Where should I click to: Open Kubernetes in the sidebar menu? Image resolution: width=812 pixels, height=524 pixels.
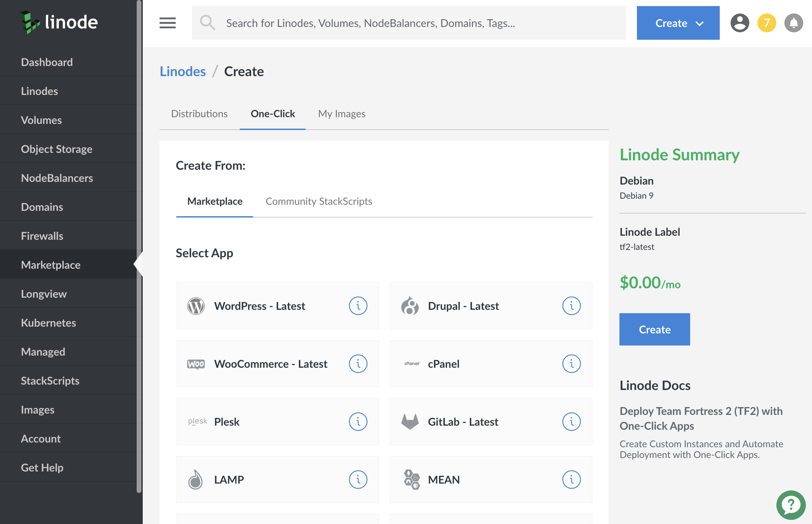[48, 323]
